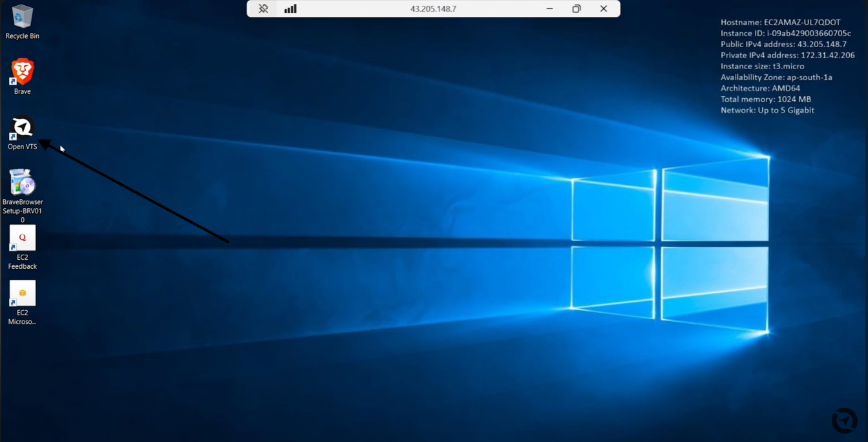
Task: Select the Brave browser shortcut
Action: (22, 77)
